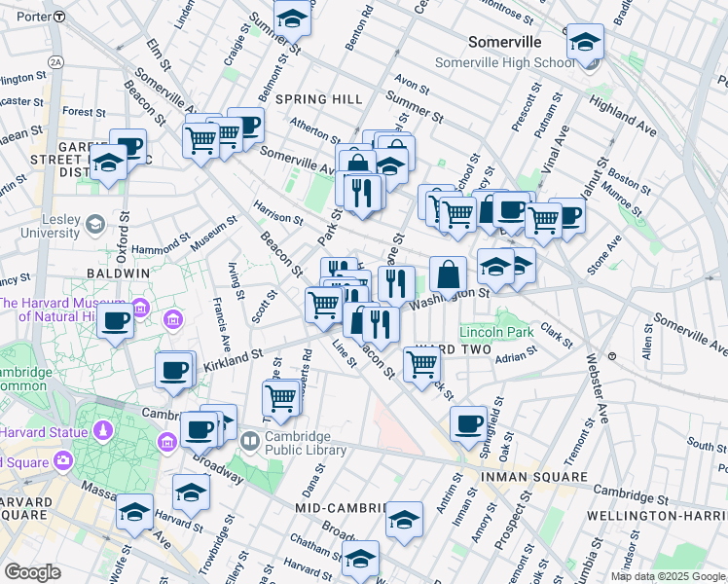Select the shopping cart marker at Elm and Somerville Ave

200,140
